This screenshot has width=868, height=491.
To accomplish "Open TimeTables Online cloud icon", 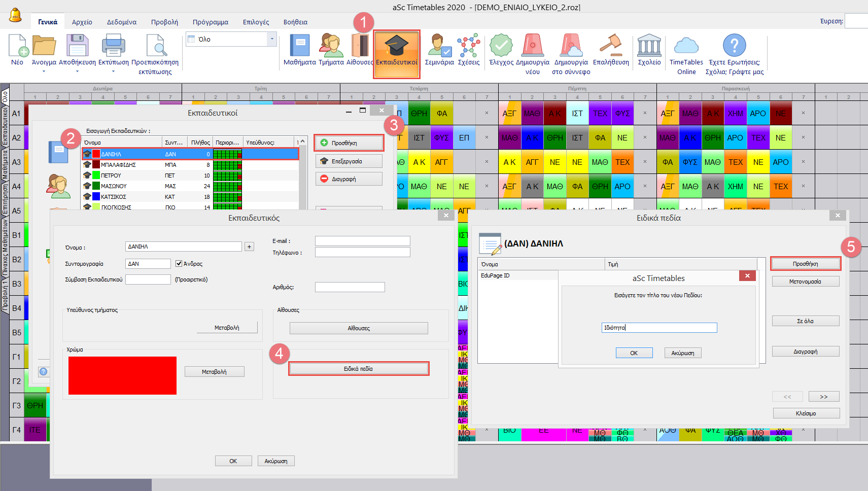I will coord(686,50).
